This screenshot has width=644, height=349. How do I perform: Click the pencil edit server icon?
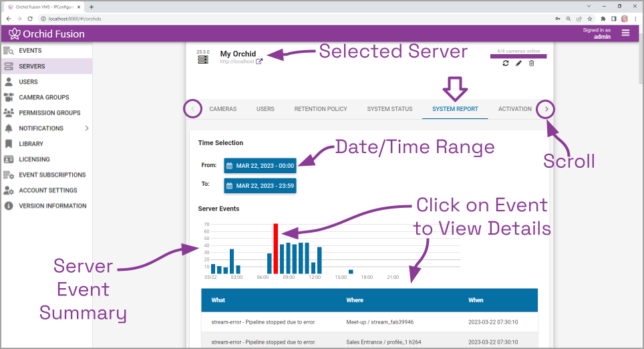click(518, 64)
